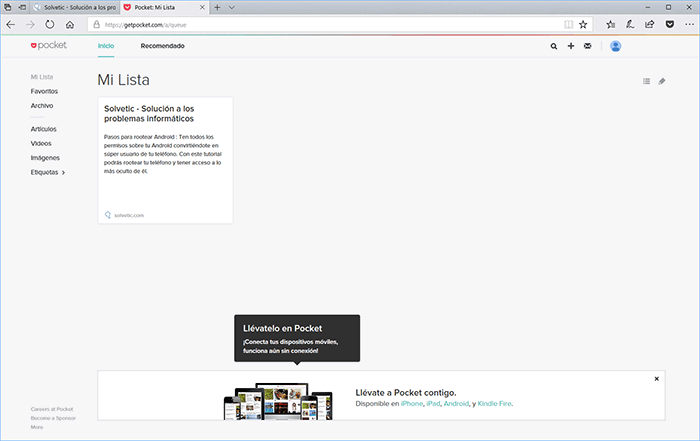The height and width of the screenshot is (441, 700).
Task: Open tab preview chevron dropdown
Action: pyautogui.click(x=231, y=7)
